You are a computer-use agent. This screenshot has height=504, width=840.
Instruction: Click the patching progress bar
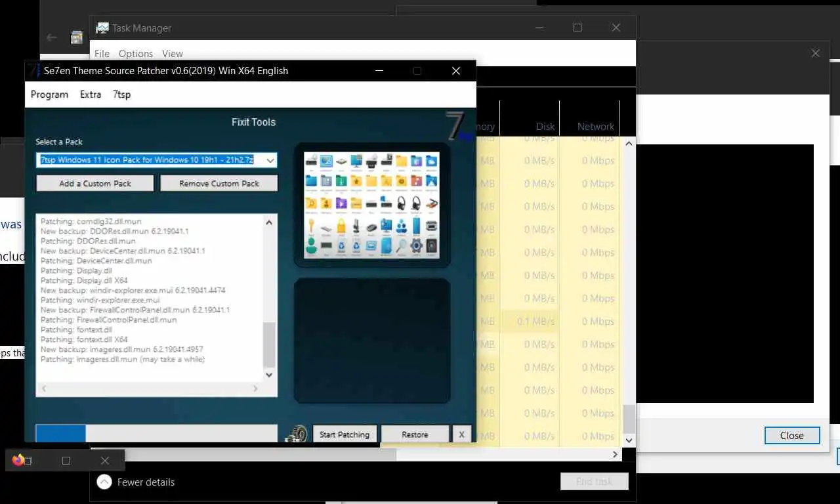click(157, 433)
